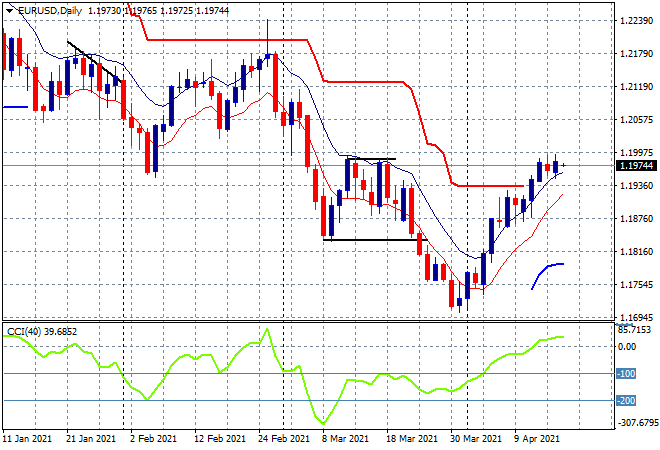The width and height of the screenshot is (660, 450).
Task: Select the short blue horizontal line in January
Action: pos(16,107)
